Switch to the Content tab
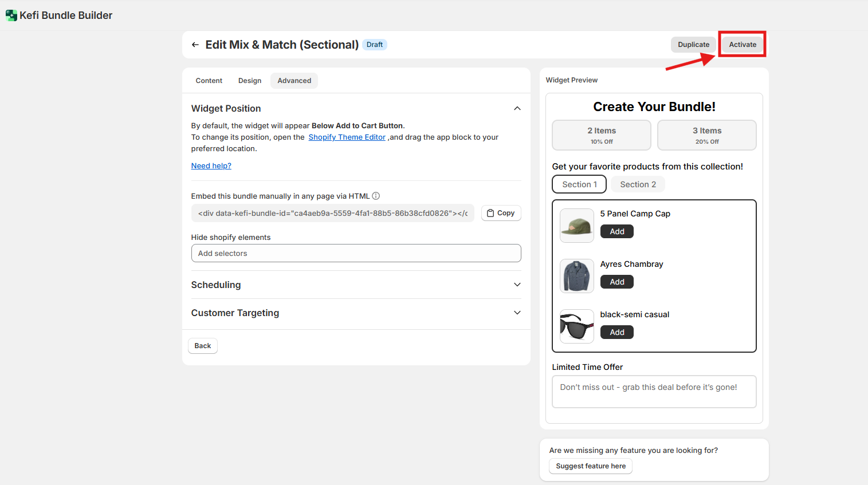This screenshot has height=485, width=868. pos(209,81)
